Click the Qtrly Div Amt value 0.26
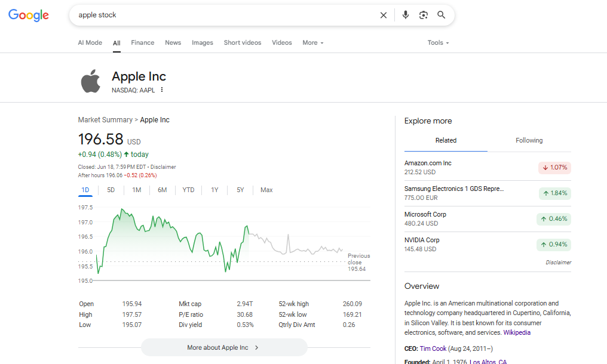607x364 pixels. tap(349, 325)
